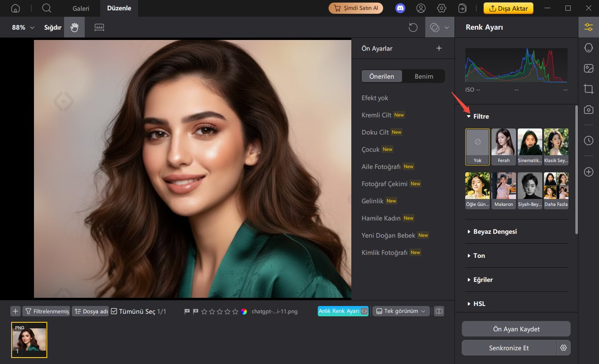This screenshot has height=364, width=599.
Task: Select the Hand tool in the toolbar
Action: click(x=74, y=27)
